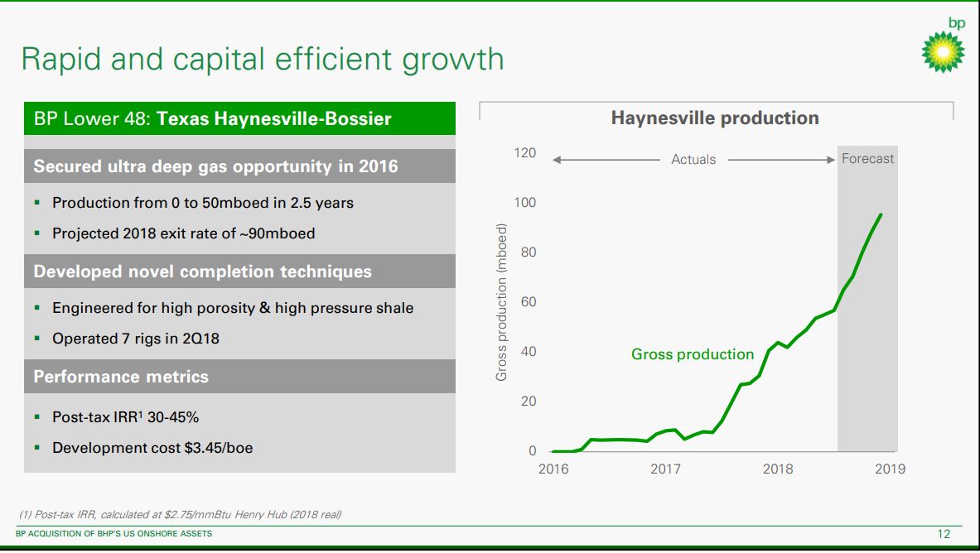Image resolution: width=980 pixels, height=553 pixels.
Task: Select bullet 'Production from 0 to 50mboed in 2.5 years'
Action: [x=202, y=203]
